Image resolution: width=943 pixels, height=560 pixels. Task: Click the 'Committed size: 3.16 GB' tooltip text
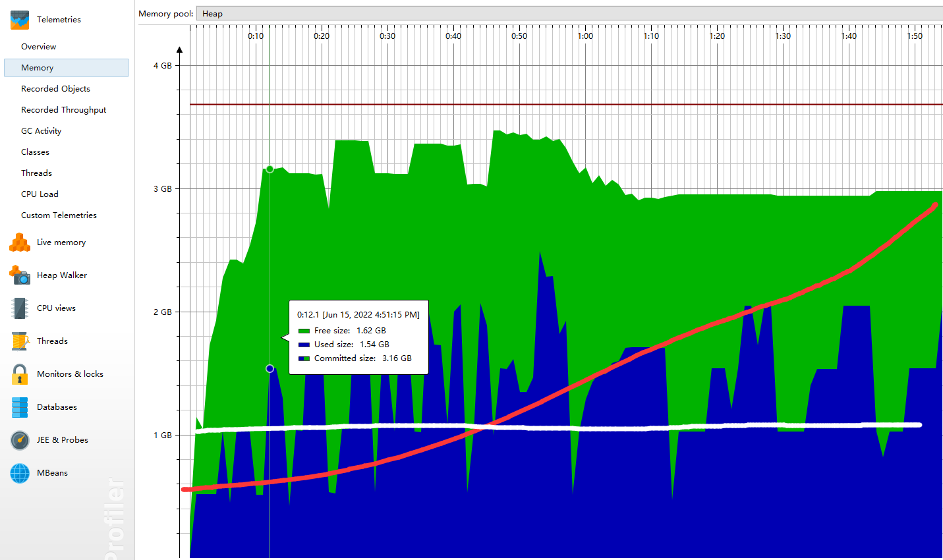coord(363,358)
